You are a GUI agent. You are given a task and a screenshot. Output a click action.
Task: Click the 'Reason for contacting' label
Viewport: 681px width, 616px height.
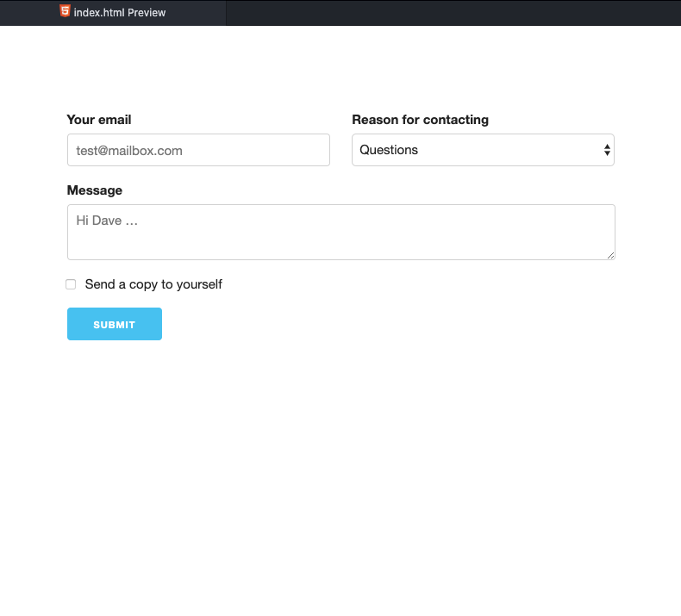420,120
